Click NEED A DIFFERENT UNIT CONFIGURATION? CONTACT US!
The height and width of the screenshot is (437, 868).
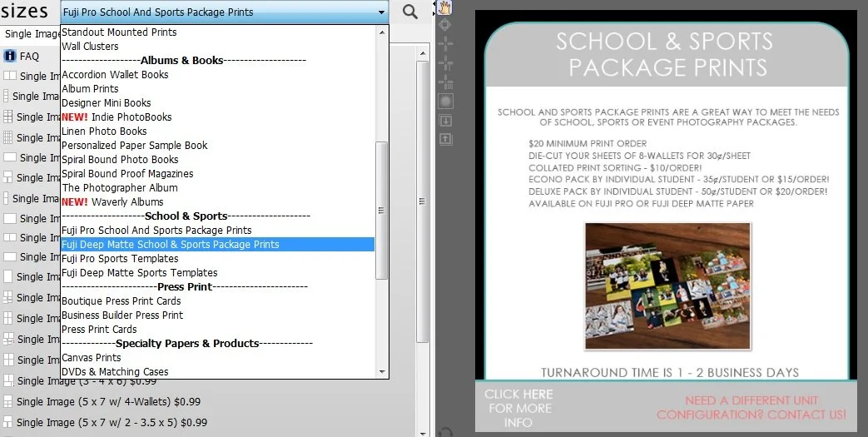click(x=751, y=407)
